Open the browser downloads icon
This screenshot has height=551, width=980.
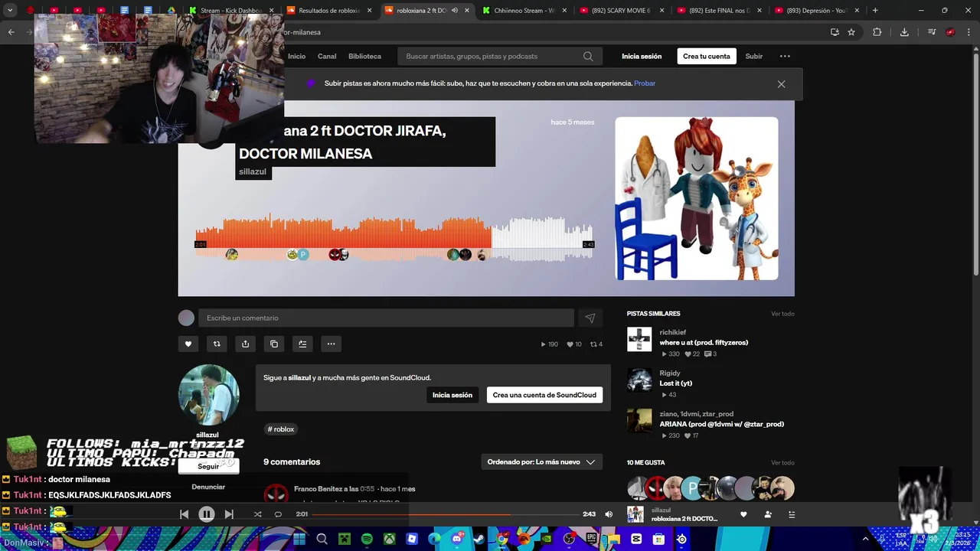pyautogui.click(x=904, y=32)
